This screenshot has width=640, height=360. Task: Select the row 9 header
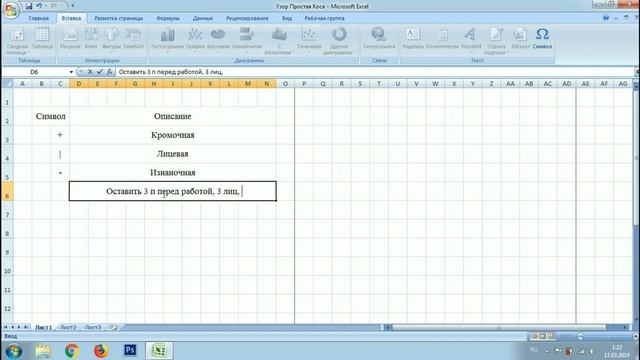pyautogui.click(x=7, y=248)
